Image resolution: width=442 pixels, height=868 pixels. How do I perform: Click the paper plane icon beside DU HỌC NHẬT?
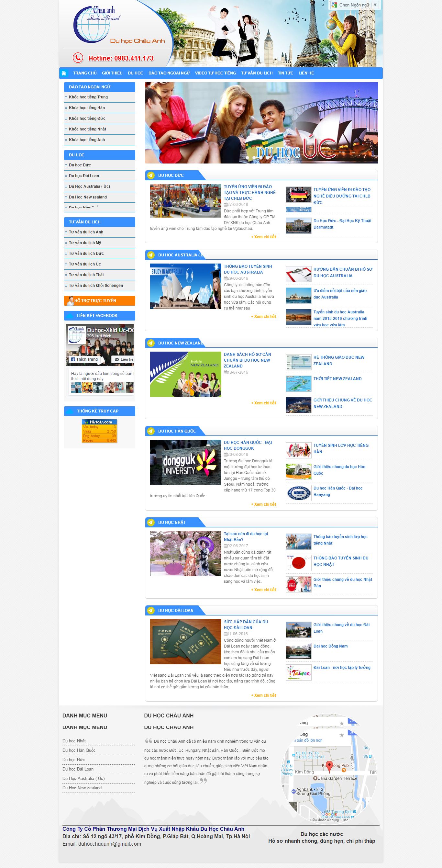151,522
